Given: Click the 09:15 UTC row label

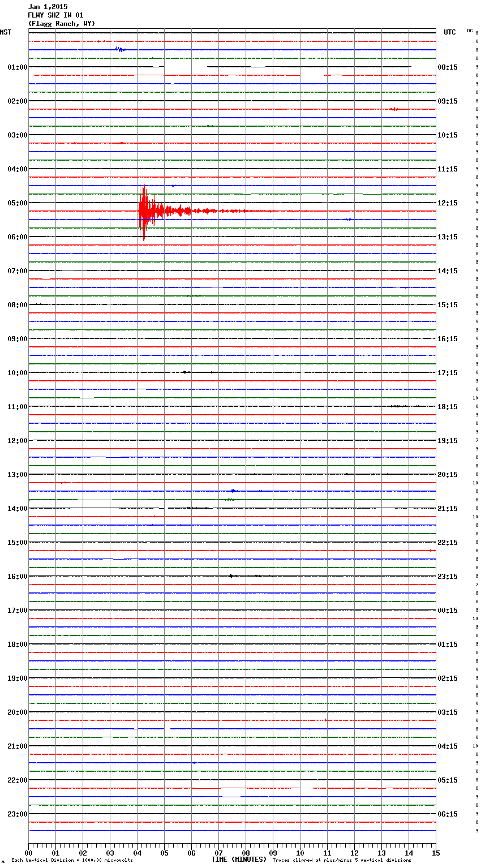Looking at the screenshot, I should pos(448,101).
